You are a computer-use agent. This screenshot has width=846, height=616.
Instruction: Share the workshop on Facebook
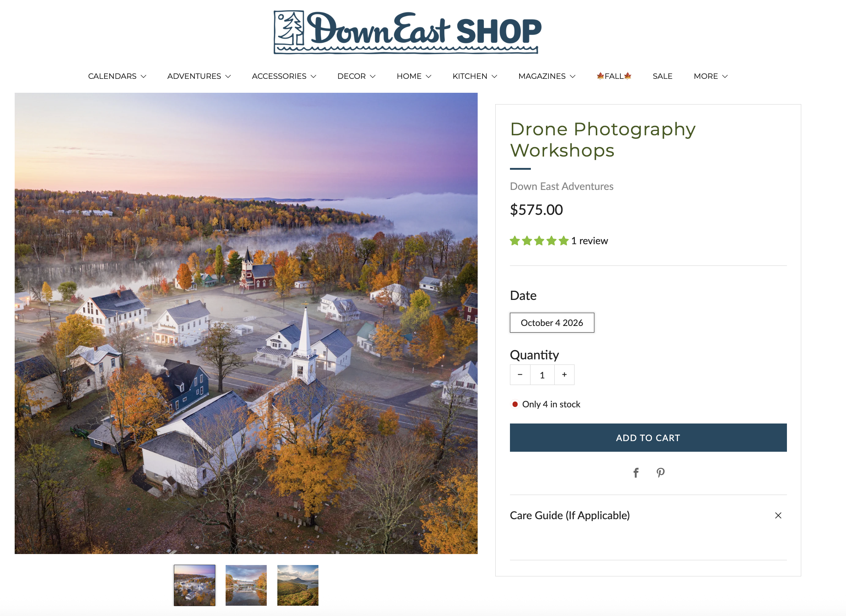636,473
